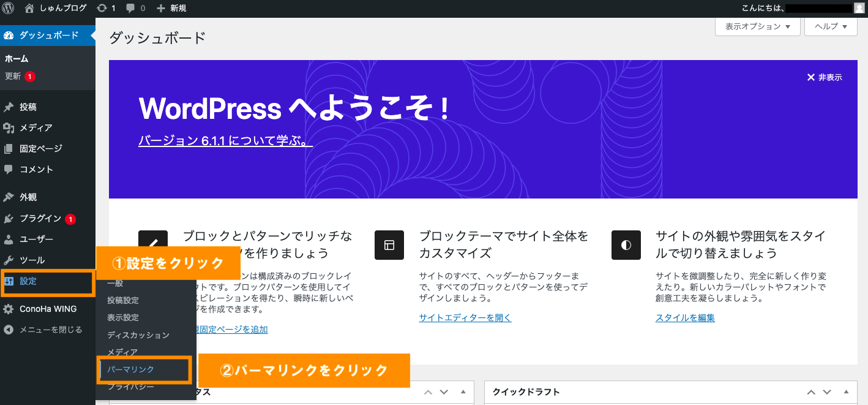Open スタイルを編集 link
This screenshot has width=868, height=405.
coord(685,317)
